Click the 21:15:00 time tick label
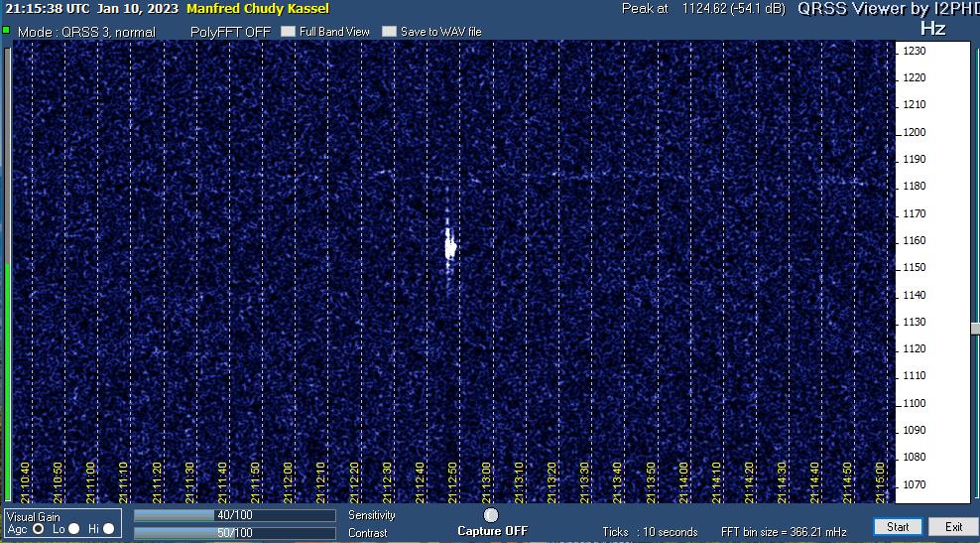980x543 pixels. [x=880, y=483]
